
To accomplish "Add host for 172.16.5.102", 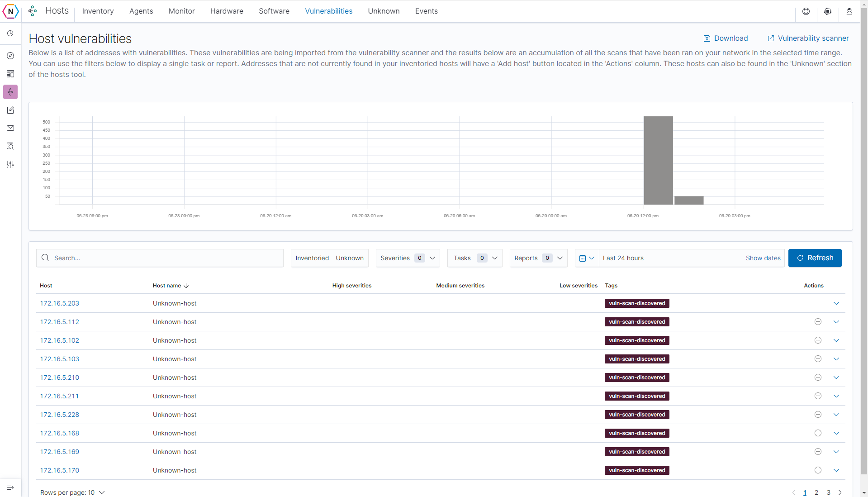I will tap(818, 340).
